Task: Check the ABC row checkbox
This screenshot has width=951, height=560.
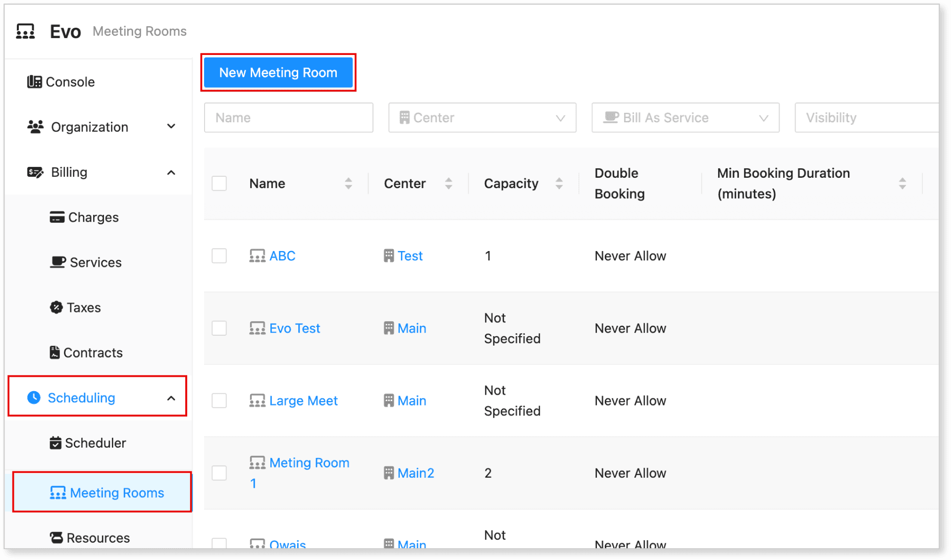Action: [219, 256]
